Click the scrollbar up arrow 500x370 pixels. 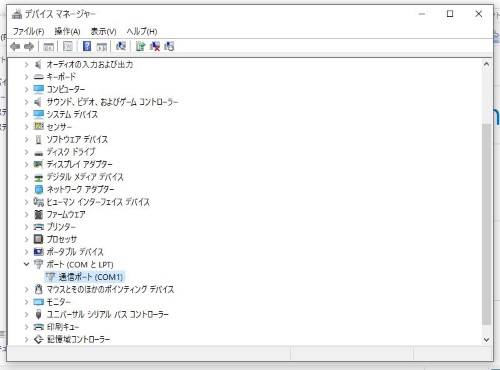pos(486,64)
